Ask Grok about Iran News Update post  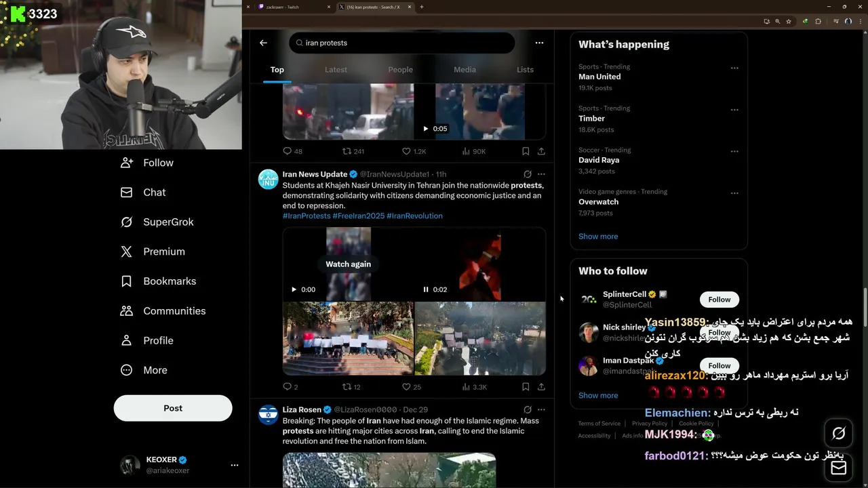pyautogui.click(x=528, y=174)
